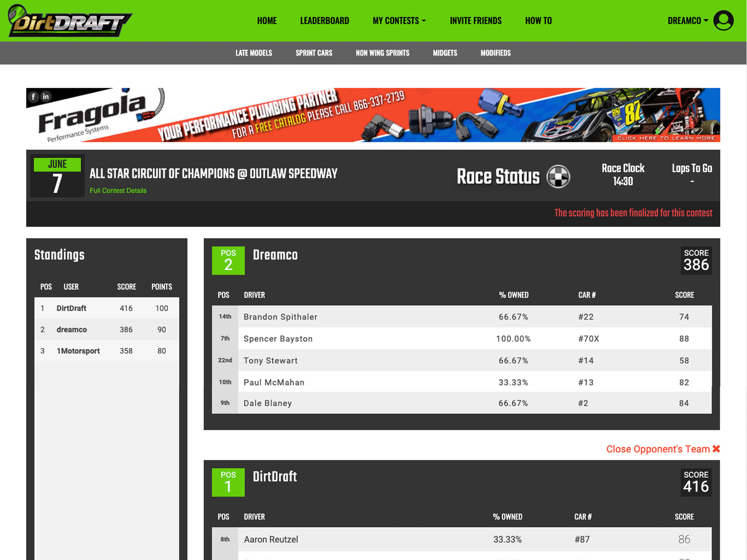
Task: Click the 100.00% owned value
Action: pos(513,339)
